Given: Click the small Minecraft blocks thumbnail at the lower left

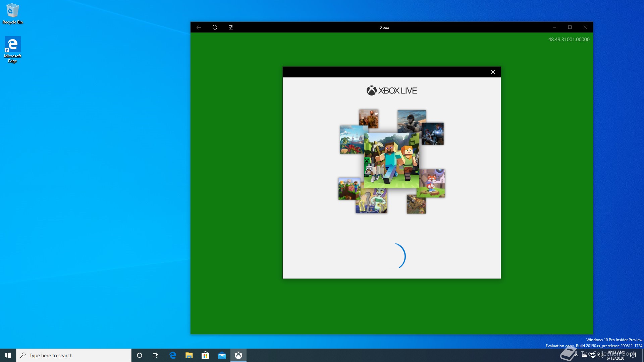Looking at the screenshot, I should 349,189.
